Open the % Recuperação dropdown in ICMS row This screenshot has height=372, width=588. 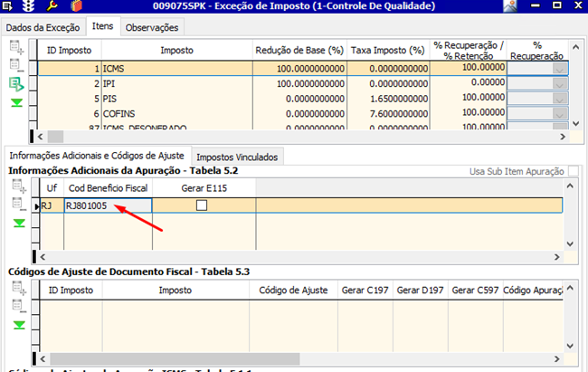pyautogui.click(x=559, y=69)
